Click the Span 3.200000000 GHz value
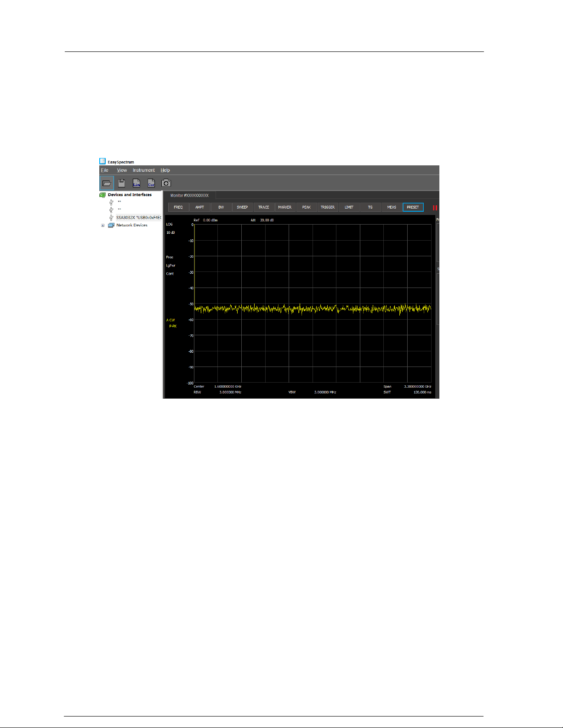Viewport: 563px width, 728px height. [x=418, y=387]
